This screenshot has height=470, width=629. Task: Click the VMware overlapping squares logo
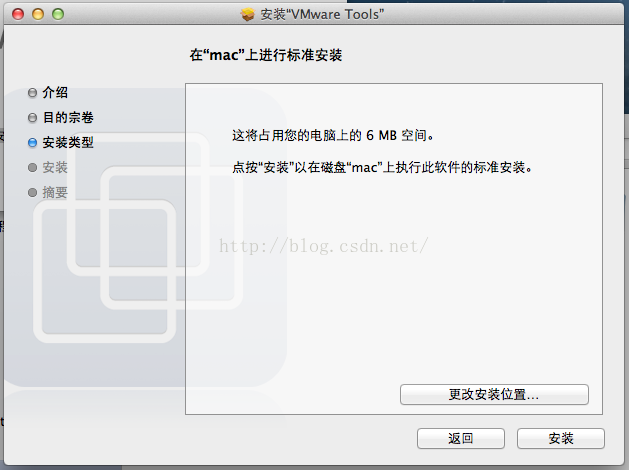click(x=138, y=237)
